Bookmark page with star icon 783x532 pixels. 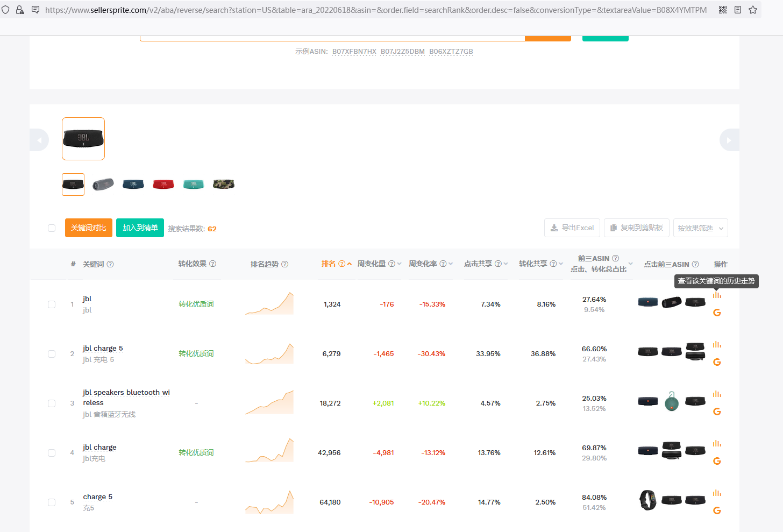point(753,10)
